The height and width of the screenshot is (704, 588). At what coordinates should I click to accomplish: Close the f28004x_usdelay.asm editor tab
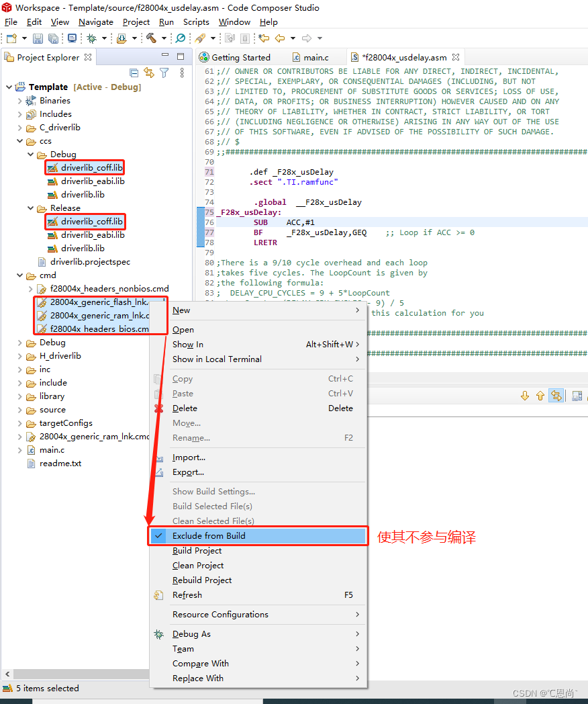[x=456, y=58]
